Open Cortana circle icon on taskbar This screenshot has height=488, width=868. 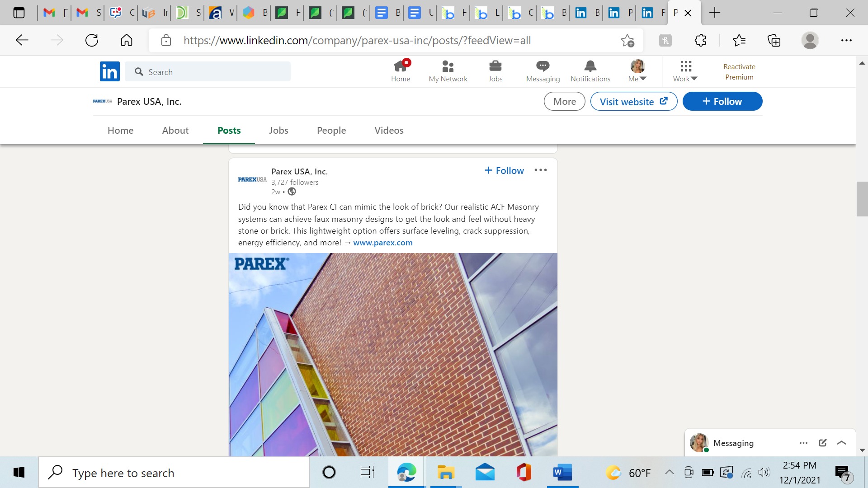pos(329,473)
